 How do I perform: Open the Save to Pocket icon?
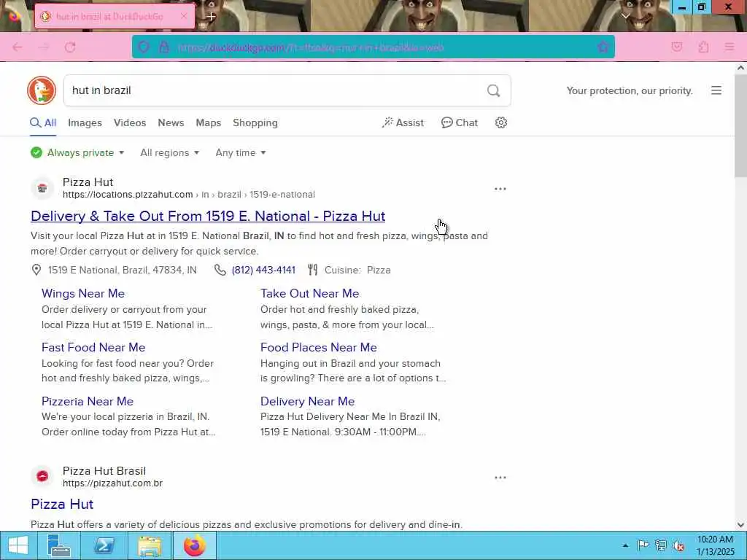[x=676, y=47]
